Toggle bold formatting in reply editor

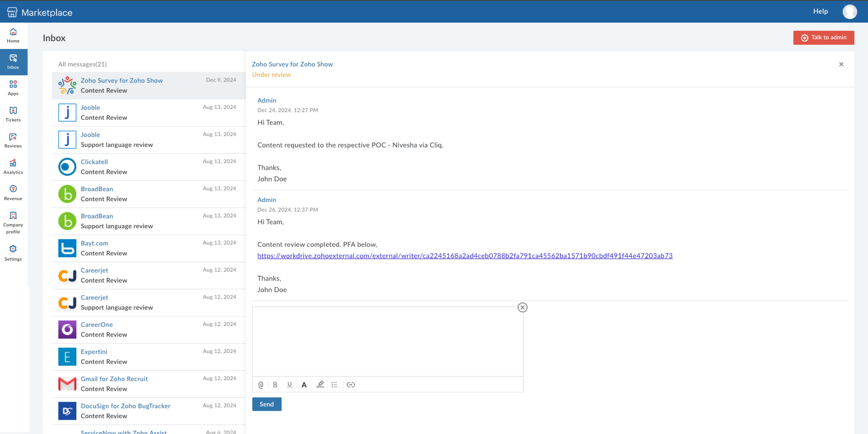[x=275, y=385]
